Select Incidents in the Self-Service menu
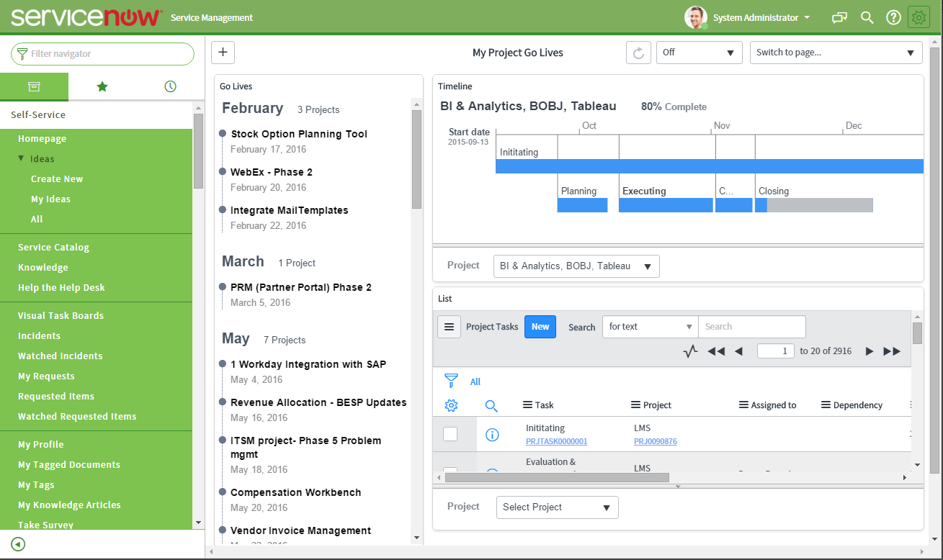This screenshot has height=560, width=943. click(x=39, y=335)
